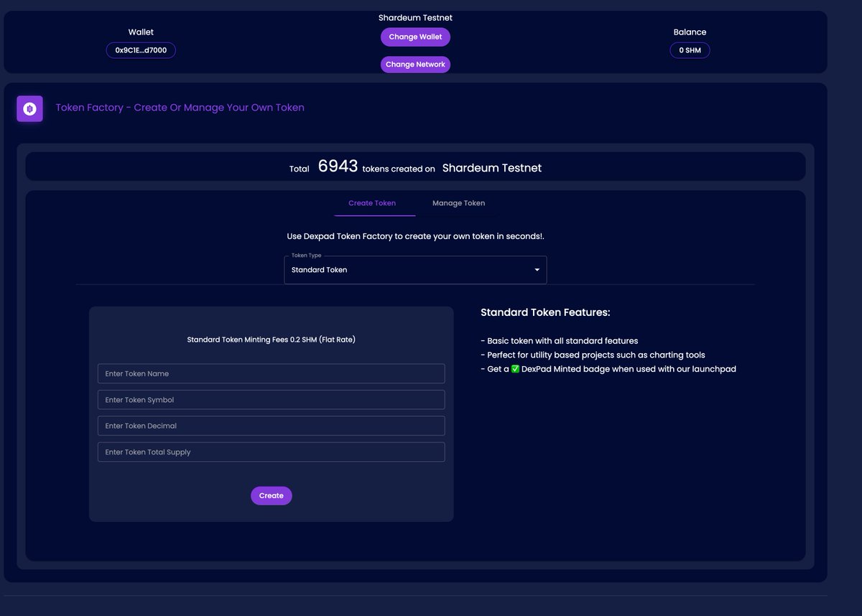Click the Create button
862x616 pixels.
(272, 495)
